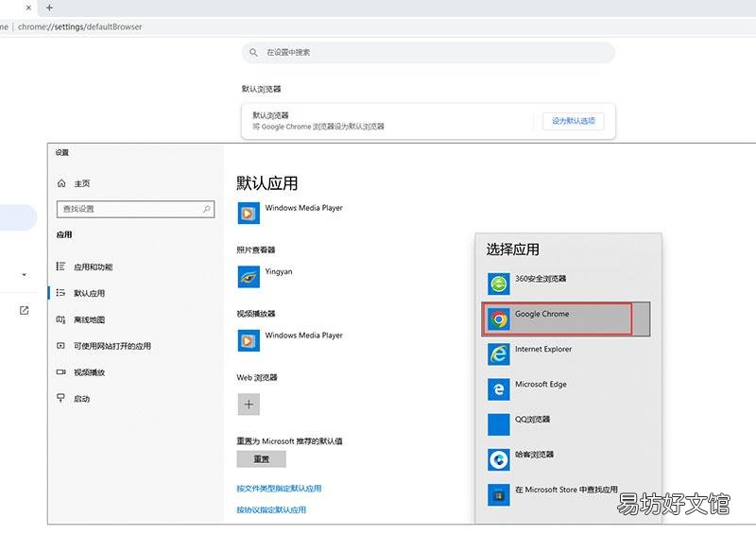
Task: Open 按文件类型指定默认应用 link
Action: pos(279,489)
